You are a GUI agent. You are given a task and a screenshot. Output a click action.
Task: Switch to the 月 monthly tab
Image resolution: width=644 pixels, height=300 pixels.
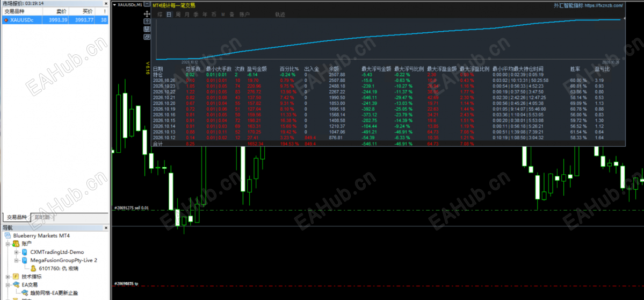(187, 15)
